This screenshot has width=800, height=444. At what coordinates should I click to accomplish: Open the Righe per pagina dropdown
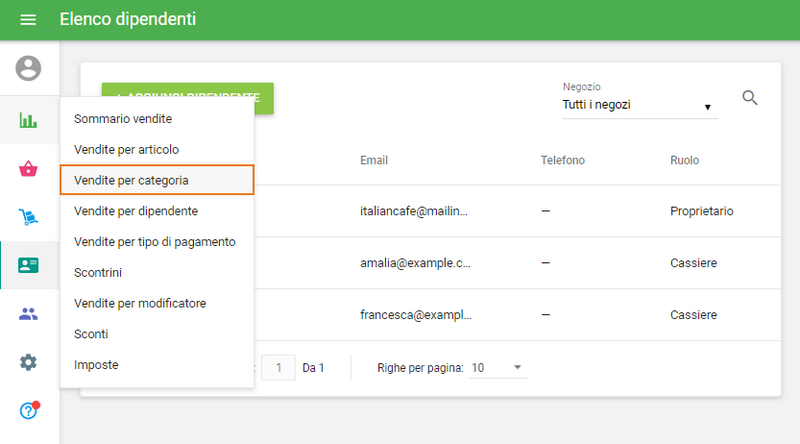click(497, 368)
